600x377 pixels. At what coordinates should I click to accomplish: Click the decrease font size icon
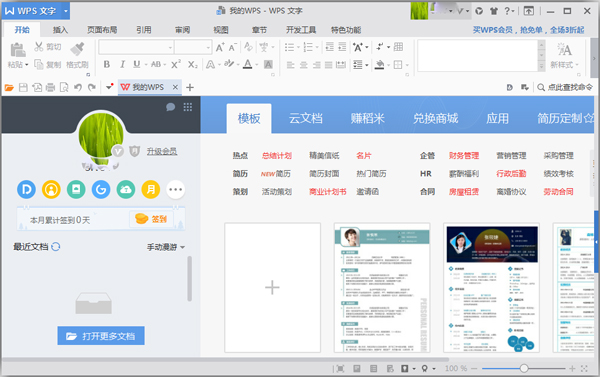[x=233, y=47]
